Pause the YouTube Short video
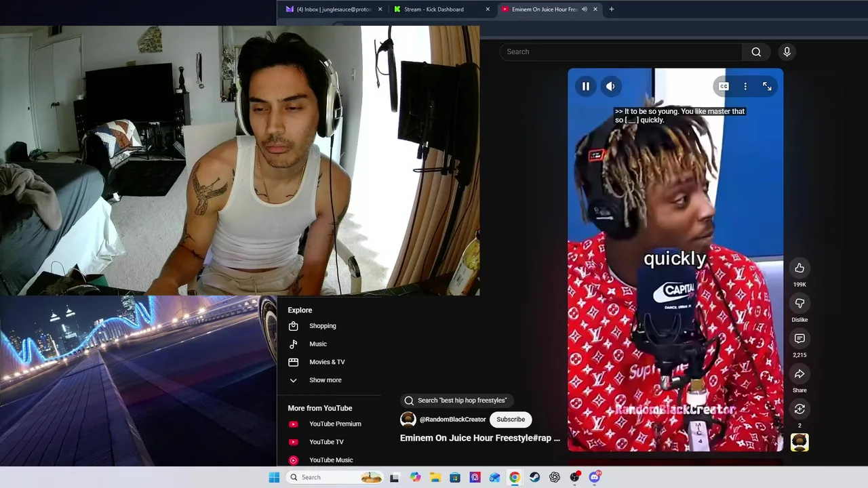The height and width of the screenshot is (488, 868). click(586, 86)
